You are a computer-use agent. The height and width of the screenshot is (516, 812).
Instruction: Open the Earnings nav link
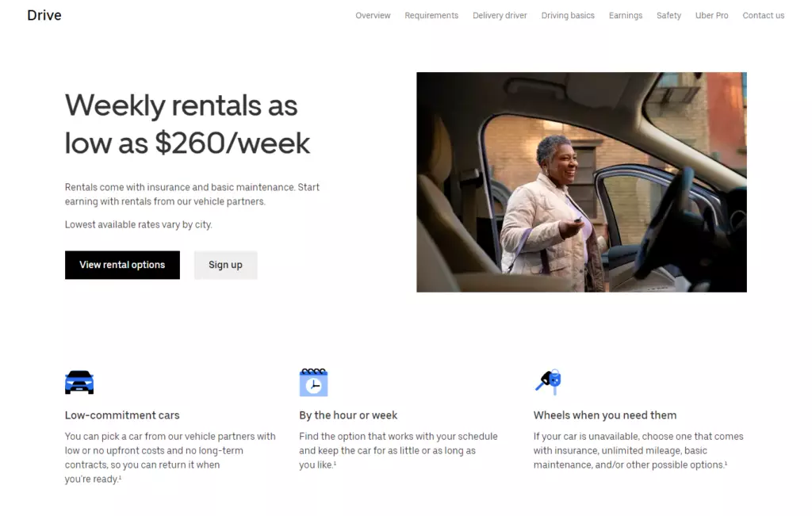point(626,16)
